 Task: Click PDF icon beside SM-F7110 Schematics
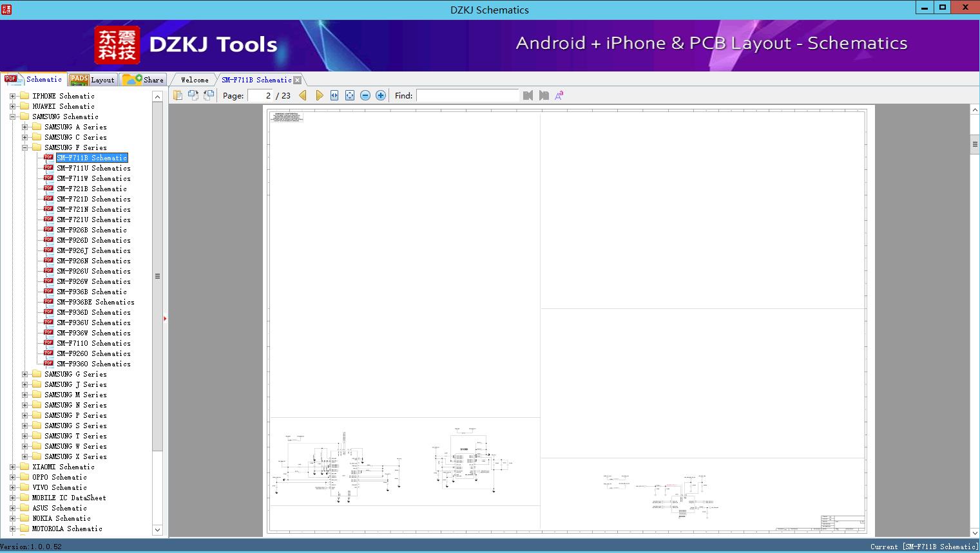tap(48, 343)
